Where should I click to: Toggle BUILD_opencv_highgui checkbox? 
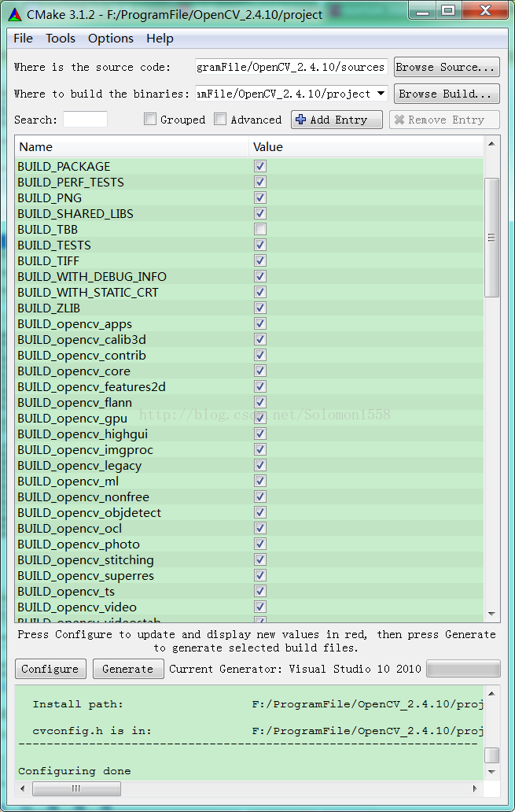(x=259, y=434)
